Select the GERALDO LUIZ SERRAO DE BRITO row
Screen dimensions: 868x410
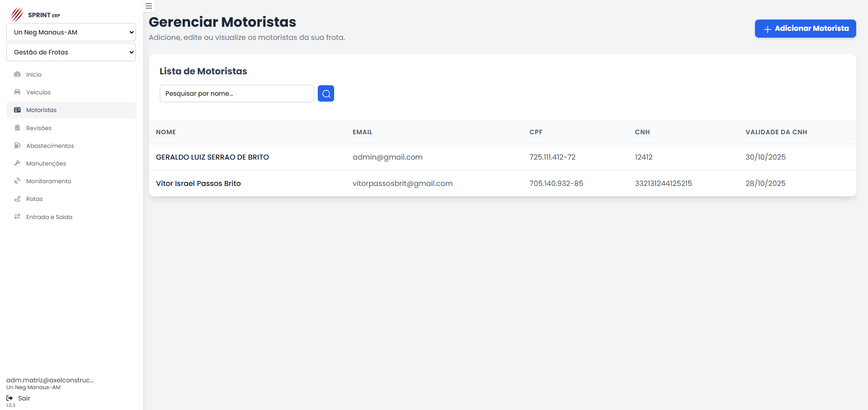[x=212, y=157]
